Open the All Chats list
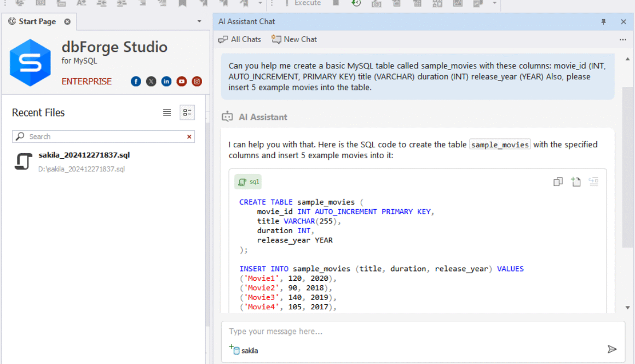Image resolution: width=635 pixels, height=364 pixels. pos(240,39)
